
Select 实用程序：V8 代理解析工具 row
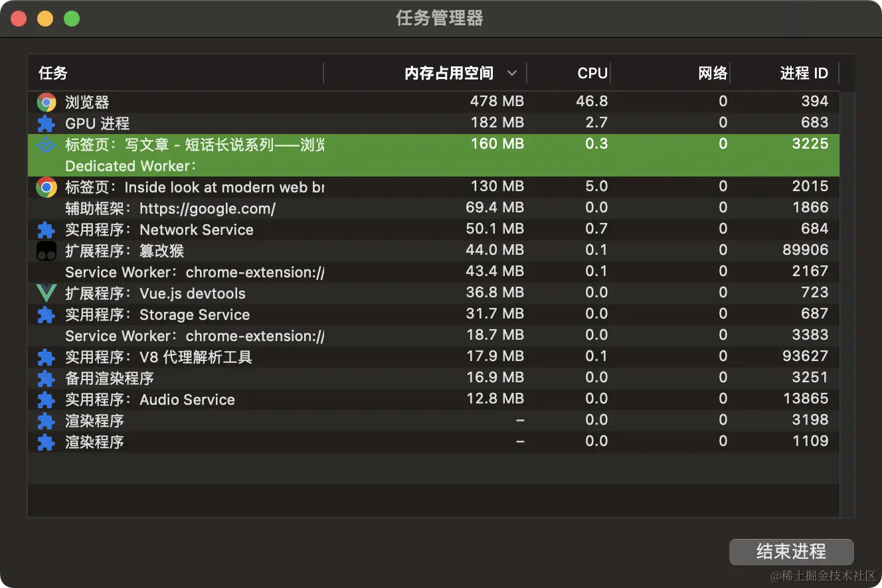tap(433, 357)
